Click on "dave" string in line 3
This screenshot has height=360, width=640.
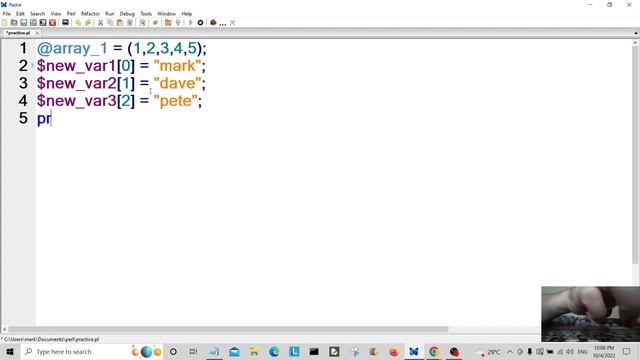click(x=178, y=83)
